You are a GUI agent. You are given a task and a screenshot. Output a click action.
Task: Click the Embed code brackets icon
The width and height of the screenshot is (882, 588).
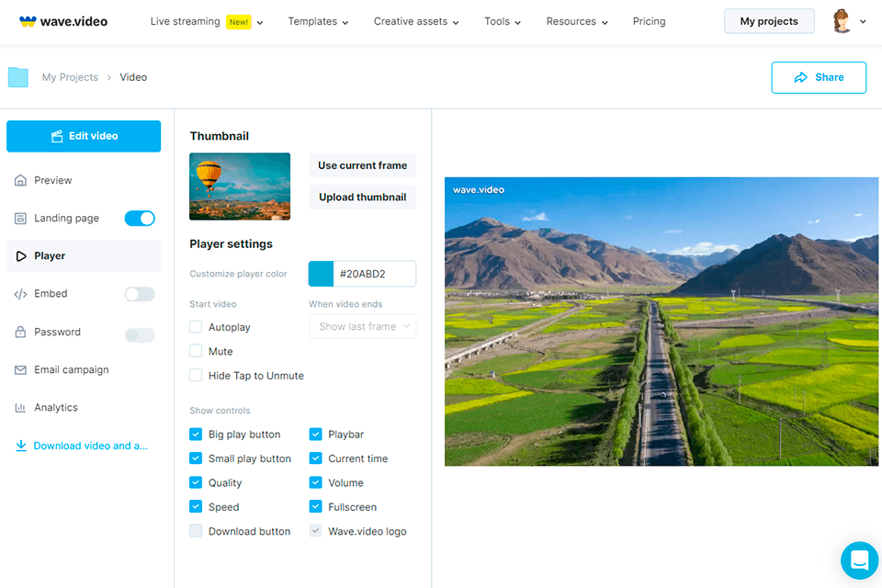pos(20,294)
